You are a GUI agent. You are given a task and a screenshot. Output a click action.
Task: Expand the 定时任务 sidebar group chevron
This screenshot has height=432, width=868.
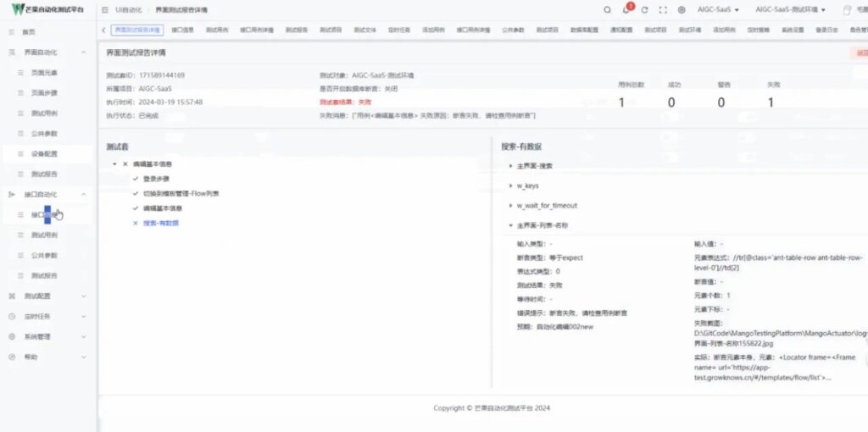pos(84,317)
